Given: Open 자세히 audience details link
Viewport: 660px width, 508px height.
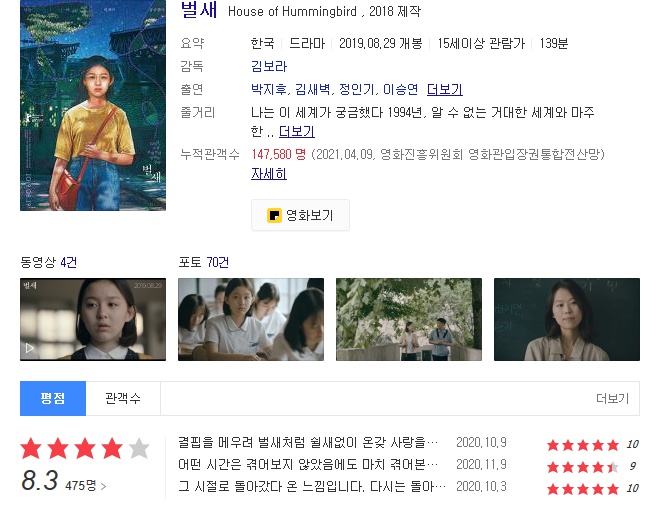Looking at the screenshot, I should click(x=269, y=173).
